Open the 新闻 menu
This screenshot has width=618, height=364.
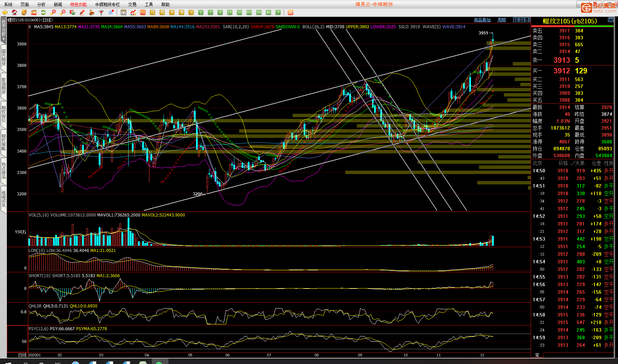tap(58, 4)
